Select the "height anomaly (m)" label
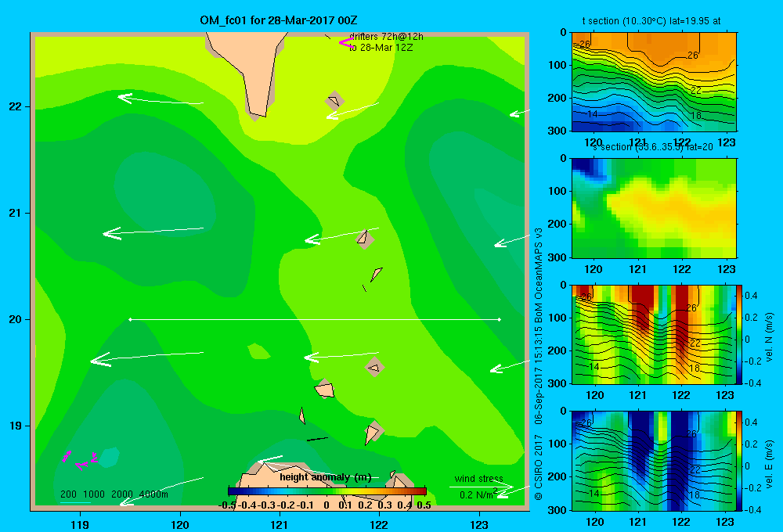This screenshot has width=783, height=532. [326, 477]
